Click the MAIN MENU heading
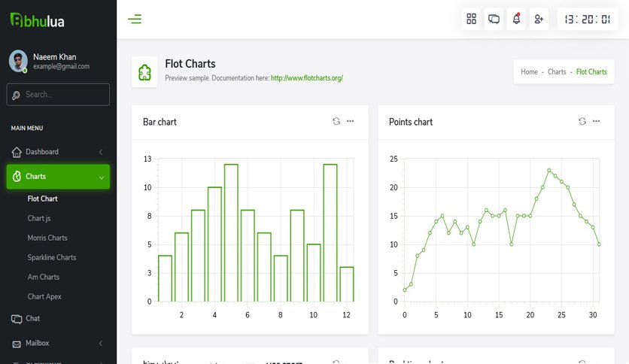Screen dimensions: 629x364 pyautogui.click(x=27, y=129)
